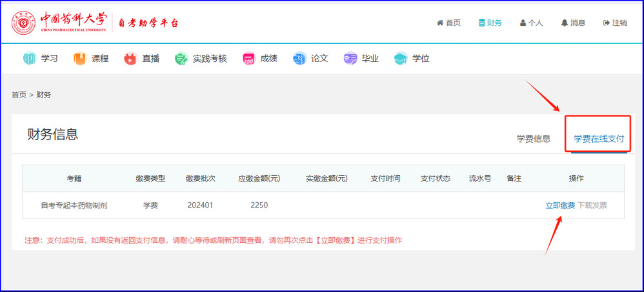
Task: Open the 学位 degree icon
Action: click(401, 59)
